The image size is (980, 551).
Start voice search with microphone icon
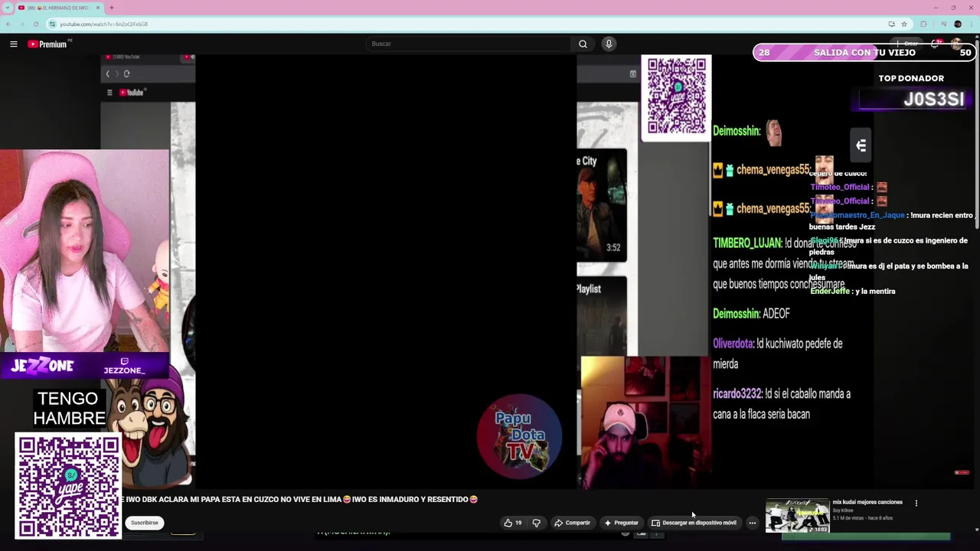[x=609, y=44]
